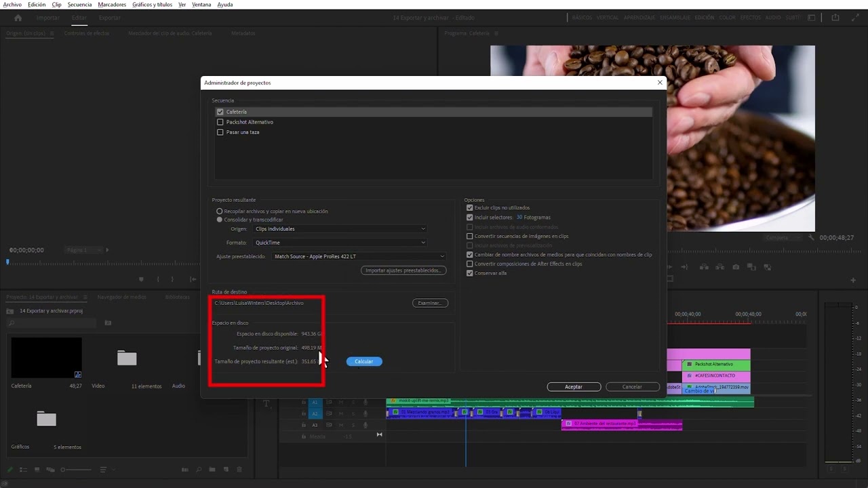Viewport: 868px width, 488px height.
Task: Click the Calcular button
Action: click(364, 361)
